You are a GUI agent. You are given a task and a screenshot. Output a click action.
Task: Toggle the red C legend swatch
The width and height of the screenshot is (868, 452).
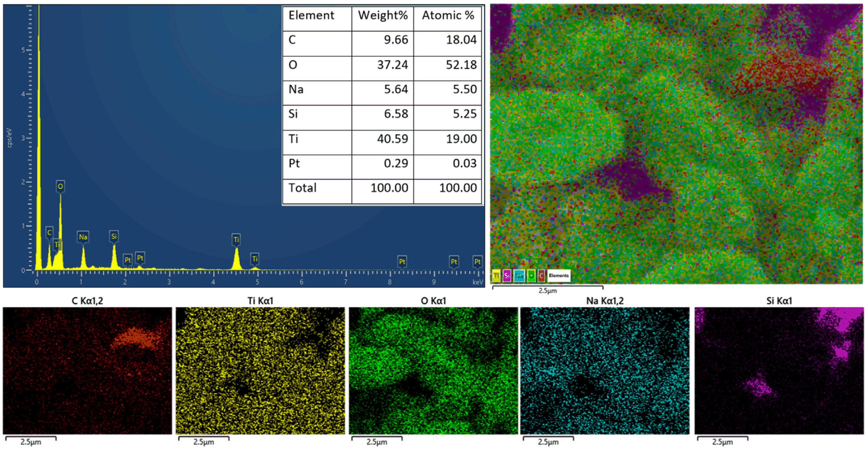pyautogui.click(x=541, y=276)
